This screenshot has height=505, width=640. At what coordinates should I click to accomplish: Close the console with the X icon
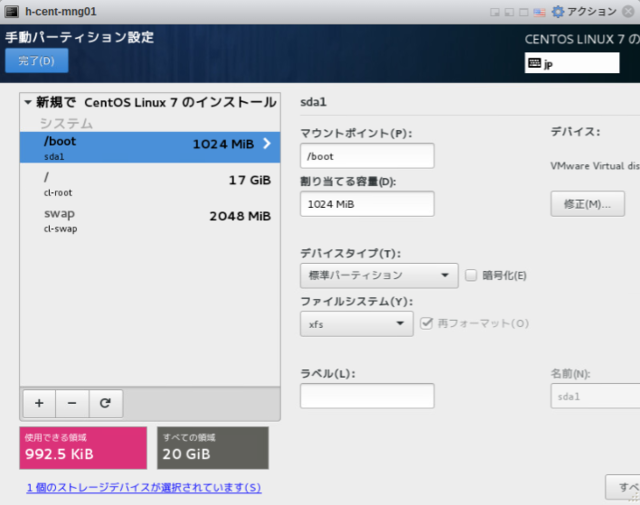[629, 11]
